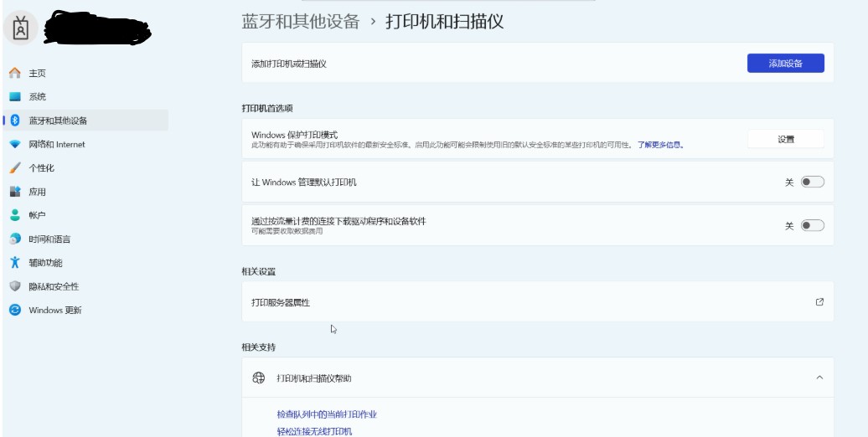The image size is (868, 437).
Task: Open 个性化 settings category
Action: tap(85, 168)
